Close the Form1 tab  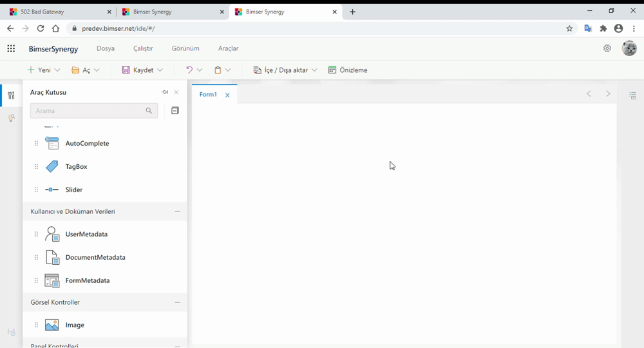point(227,95)
